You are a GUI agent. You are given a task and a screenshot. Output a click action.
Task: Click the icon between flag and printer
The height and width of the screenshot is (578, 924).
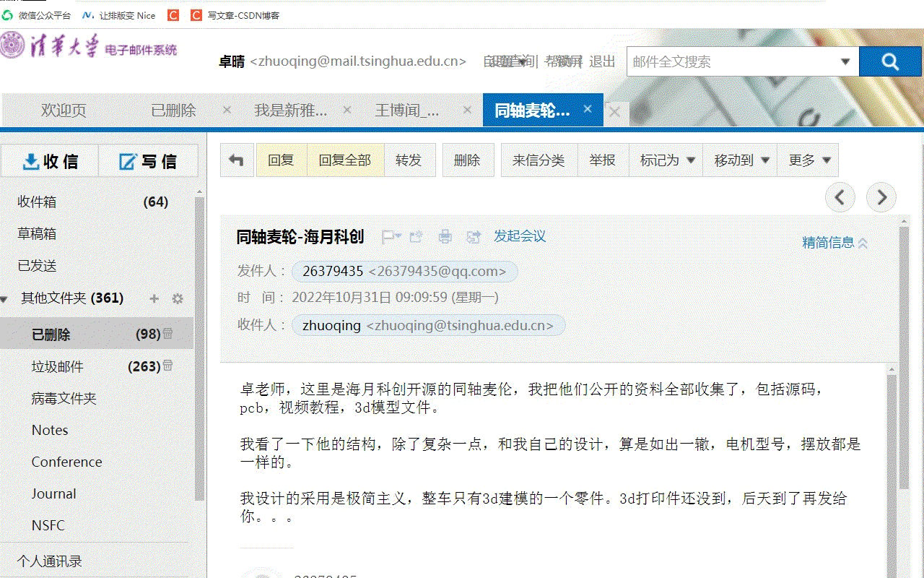coord(417,236)
